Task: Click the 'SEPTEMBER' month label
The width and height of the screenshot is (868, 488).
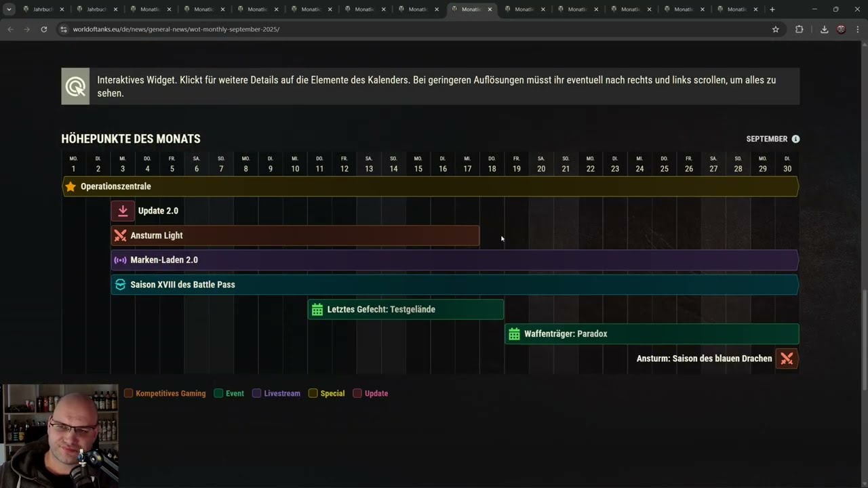Action: 767,139
